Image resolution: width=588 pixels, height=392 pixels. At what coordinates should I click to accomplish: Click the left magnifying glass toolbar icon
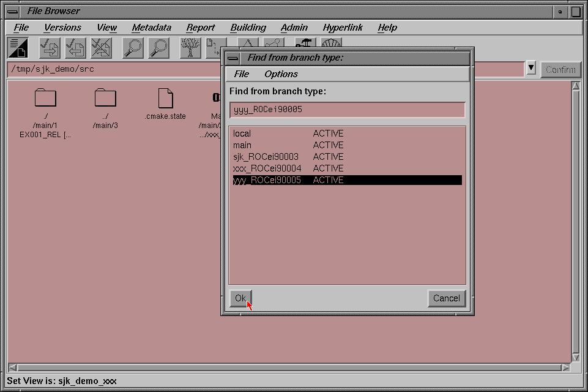pyautogui.click(x=133, y=48)
